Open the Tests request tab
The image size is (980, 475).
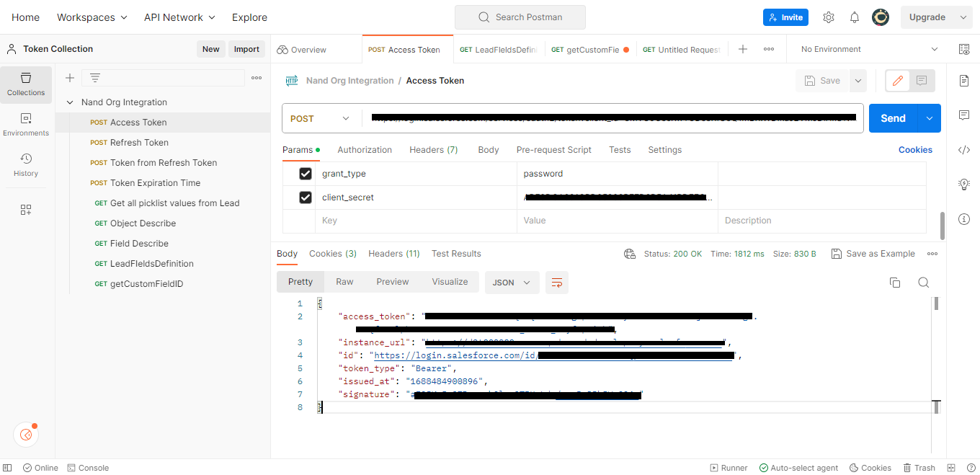(620, 150)
